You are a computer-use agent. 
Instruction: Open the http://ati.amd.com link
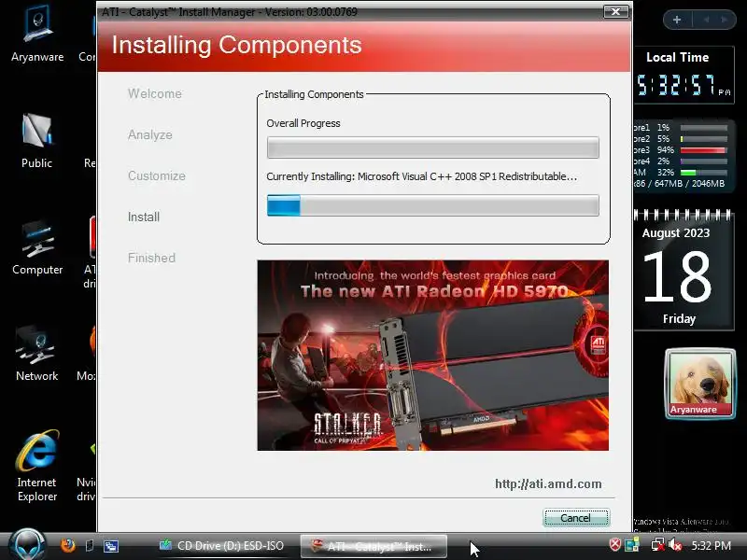pos(548,483)
